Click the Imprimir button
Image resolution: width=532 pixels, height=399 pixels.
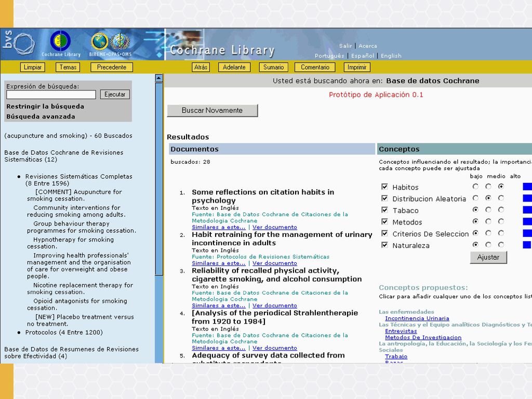[x=357, y=67]
